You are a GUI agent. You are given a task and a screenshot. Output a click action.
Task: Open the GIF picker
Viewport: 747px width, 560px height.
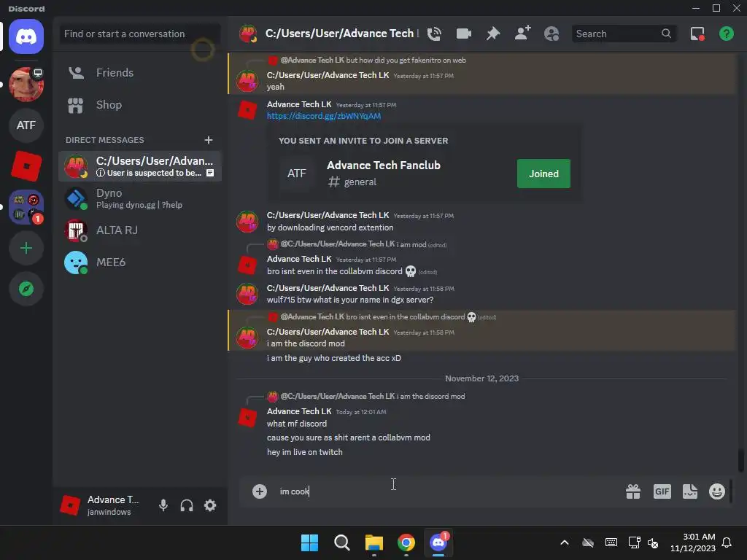(x=662, y=491)
